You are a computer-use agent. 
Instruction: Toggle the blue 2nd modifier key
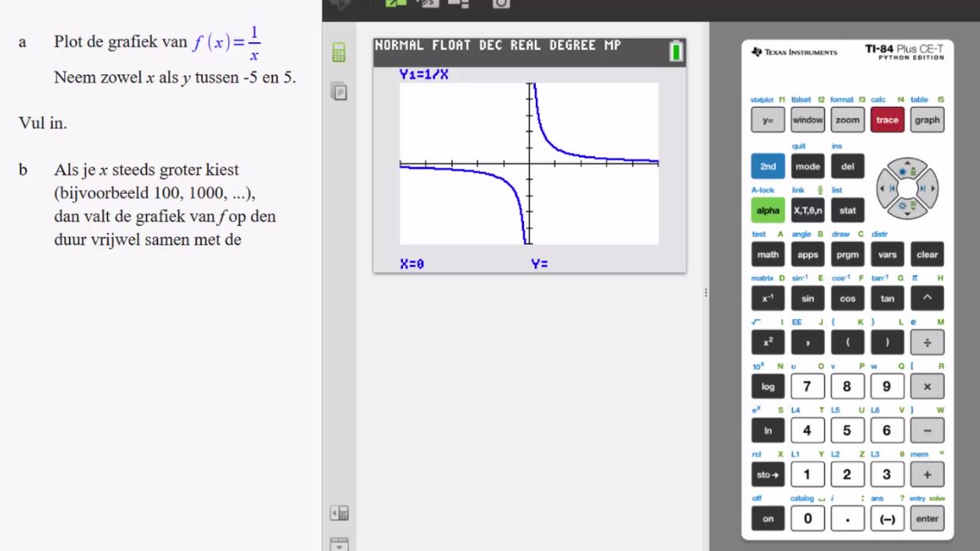[767, 166]
